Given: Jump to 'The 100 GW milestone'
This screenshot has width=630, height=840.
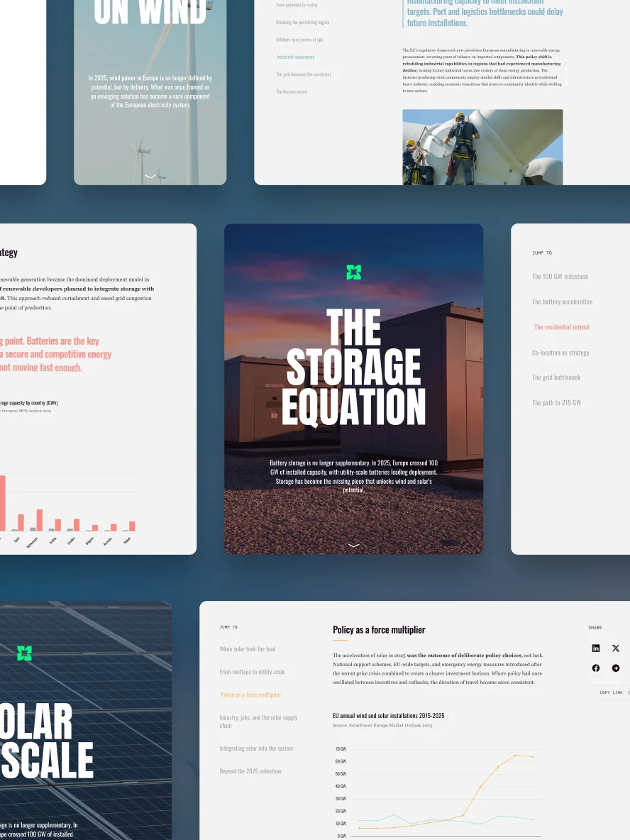Looking at the screenshot, I should click(560, 277).
